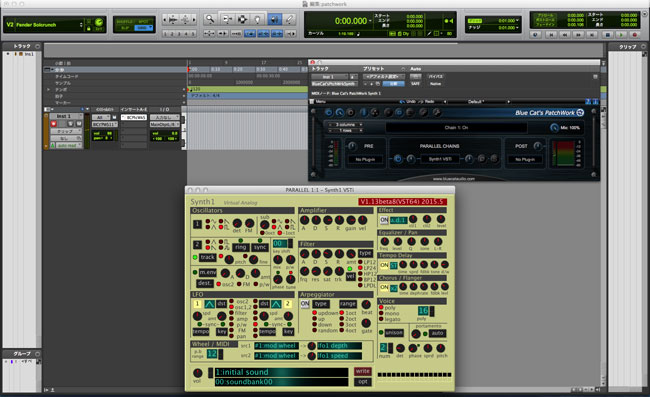The height and width of the screenshot is (397, 650).
Task: Click the 1:initial sound patch name field
Action: (x=281, y=372)
